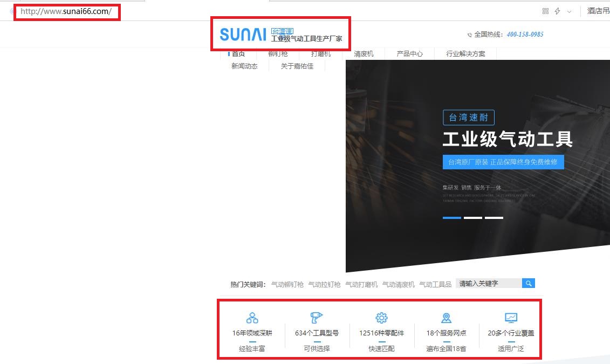This screenshot has width=610, height=364.
Task: Click the map pin icon above 18个服务网点
Action: point(446,318)
